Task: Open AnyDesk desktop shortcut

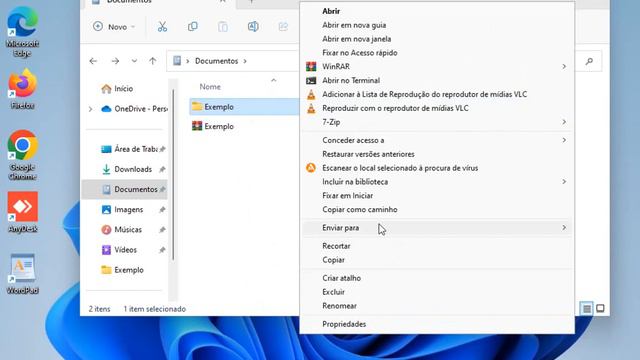Action: [22, 212]
